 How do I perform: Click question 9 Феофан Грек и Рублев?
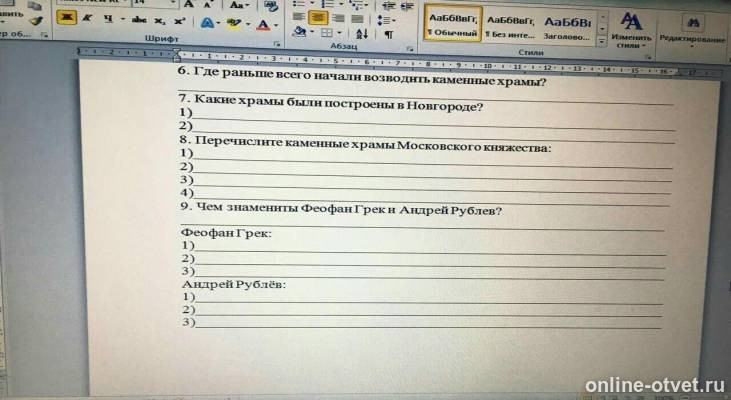coord(341,208)
